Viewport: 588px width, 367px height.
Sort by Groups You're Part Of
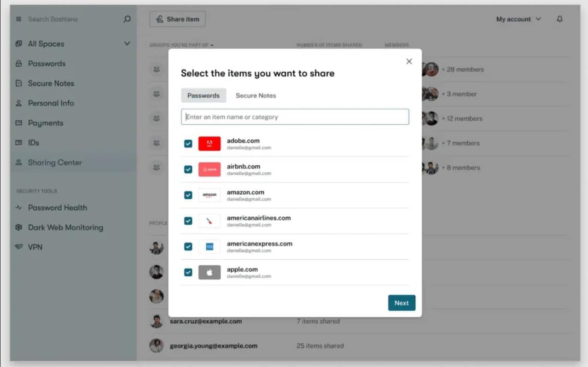point(180,45)
